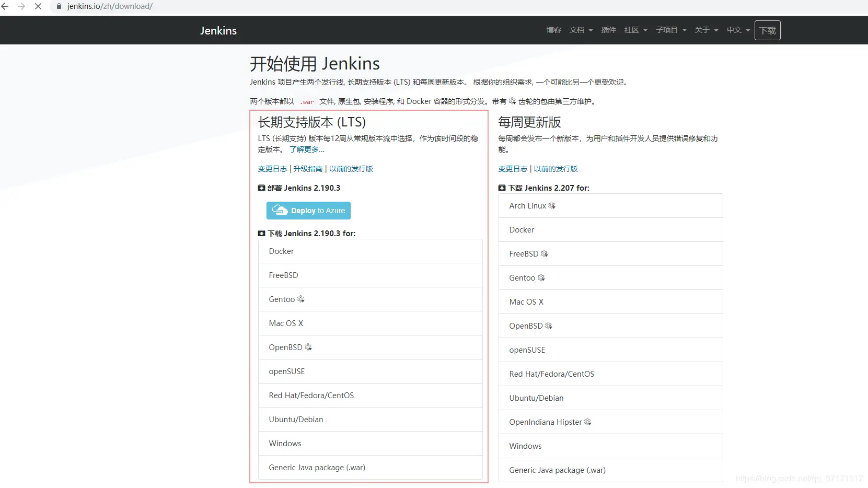Viewport: 868px width, 488px height.
Task: Open the LTS 升级指南 link
Action: tap(308, 169)
